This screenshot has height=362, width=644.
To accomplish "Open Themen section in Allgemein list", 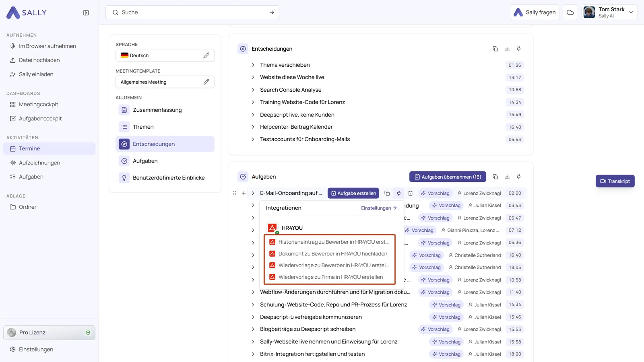I will (x=165, y=127).
